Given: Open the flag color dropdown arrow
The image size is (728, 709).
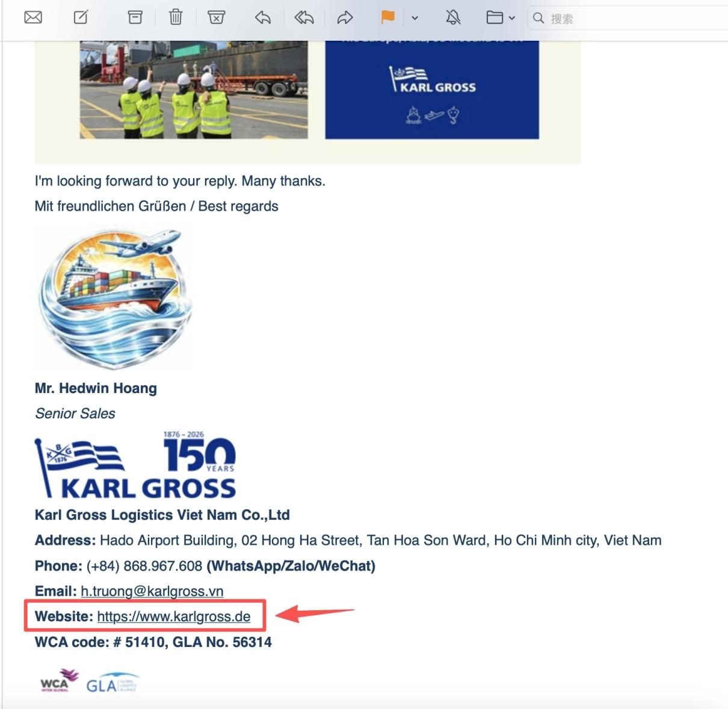Looking at the screenshot, I should [415, 18].
